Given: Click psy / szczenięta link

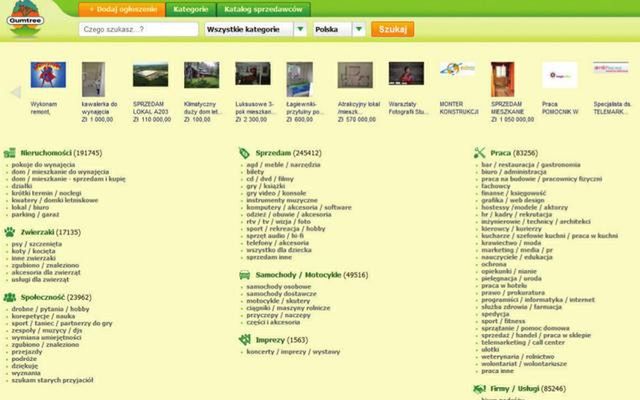Looking at the screenshot, I should [x=37, y=244].
